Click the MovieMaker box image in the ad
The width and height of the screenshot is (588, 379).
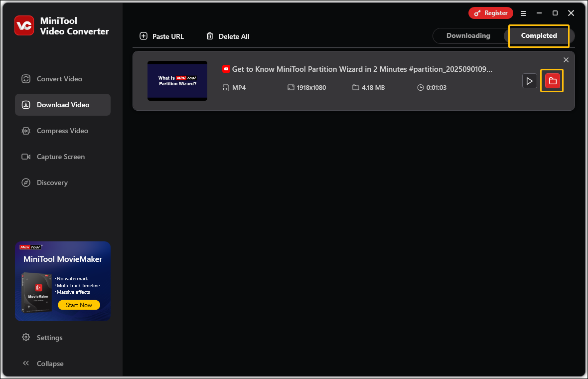tap(37, 293)
